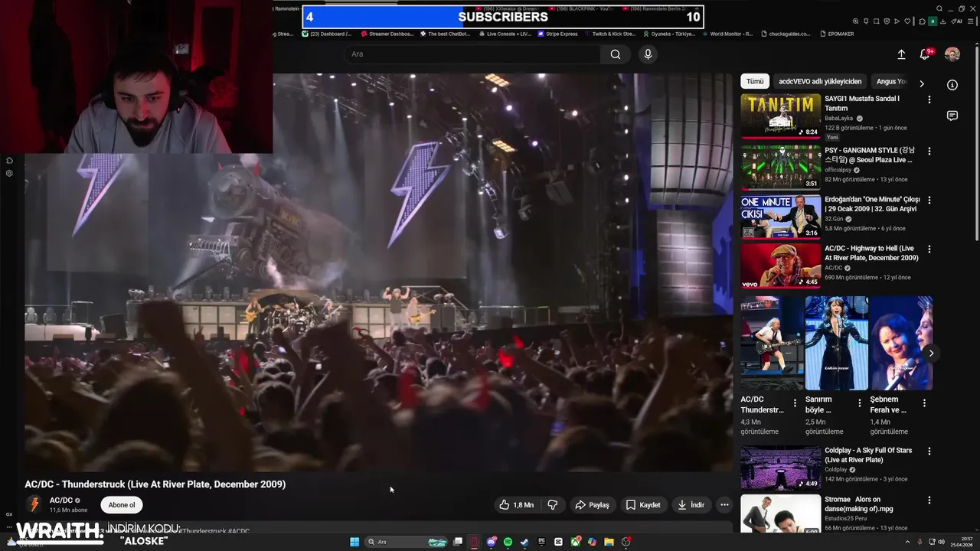The width and height of the screenshot is (980, 551).
Task: Click the browser snapshot selection icon
Action: (877, 21)
